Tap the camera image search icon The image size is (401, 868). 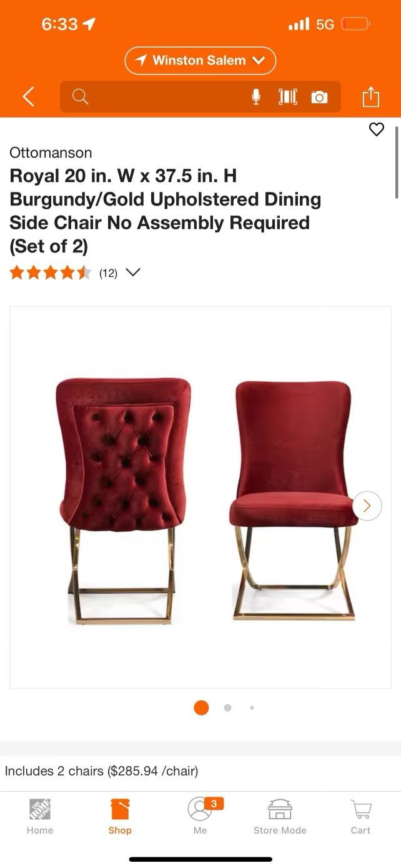coord(320,97)
